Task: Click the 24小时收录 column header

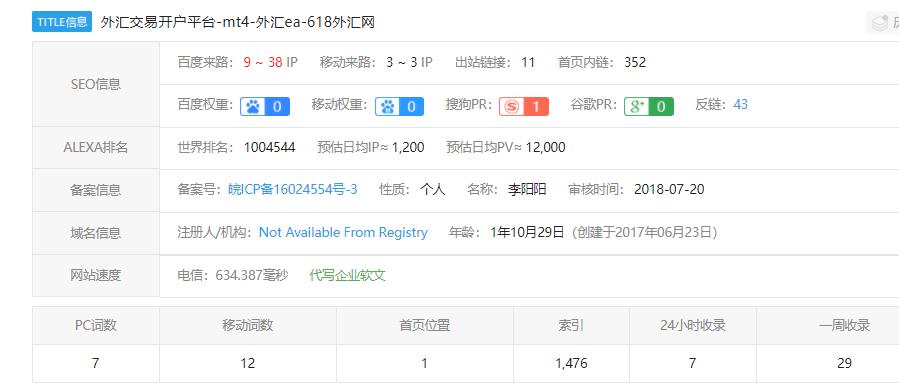Action: tap(693, 326)
